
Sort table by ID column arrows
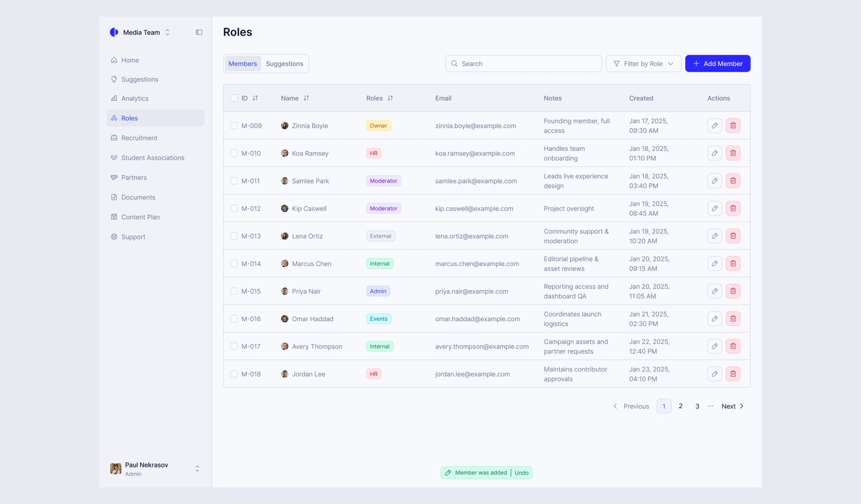click(255, 98)
